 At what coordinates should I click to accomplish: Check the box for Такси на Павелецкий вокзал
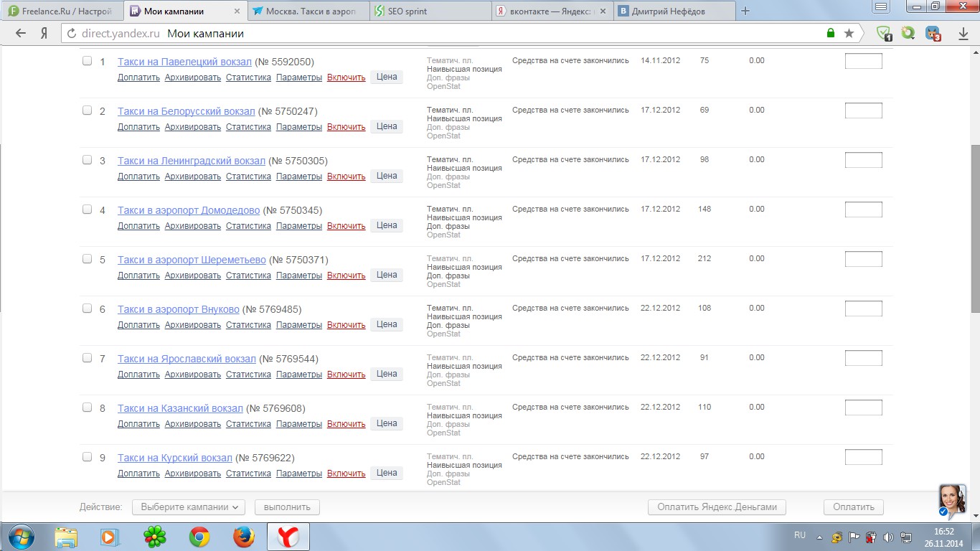[87, 61]
